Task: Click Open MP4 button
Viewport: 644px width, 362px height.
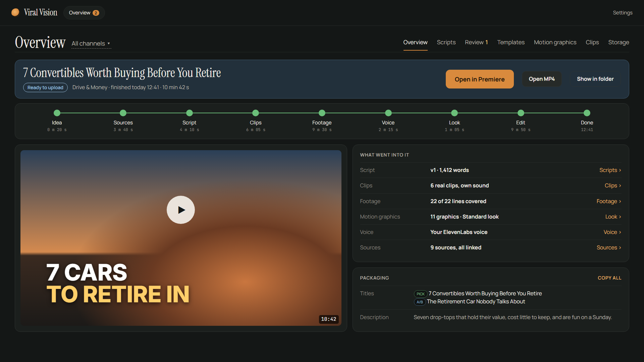Action: tap(542, 79)
